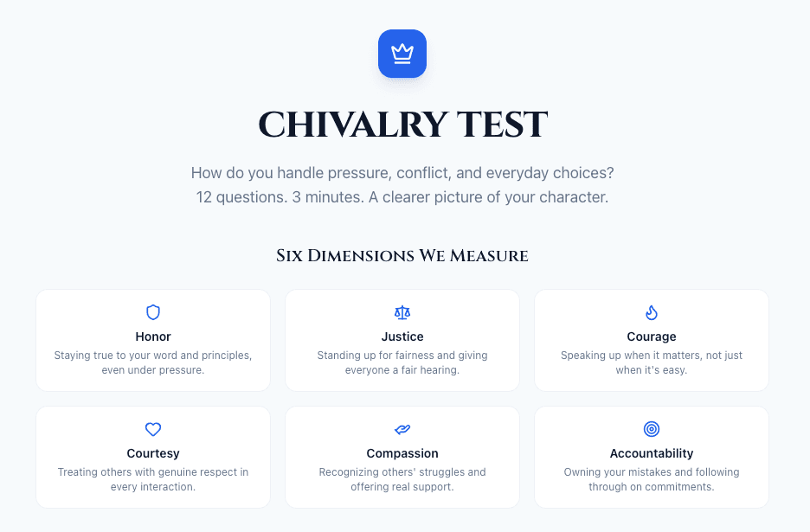This screenshot has height=532, width=810.
Task: Click the CHIVALRY TEST heading
Action: tap(402, 124)
